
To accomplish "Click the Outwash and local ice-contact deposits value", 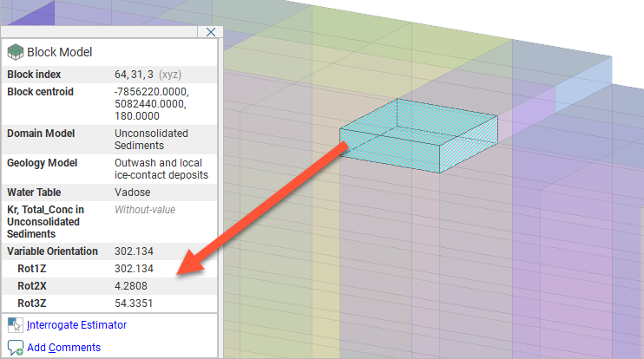I will pyautogui.click(x=161, y=169).
